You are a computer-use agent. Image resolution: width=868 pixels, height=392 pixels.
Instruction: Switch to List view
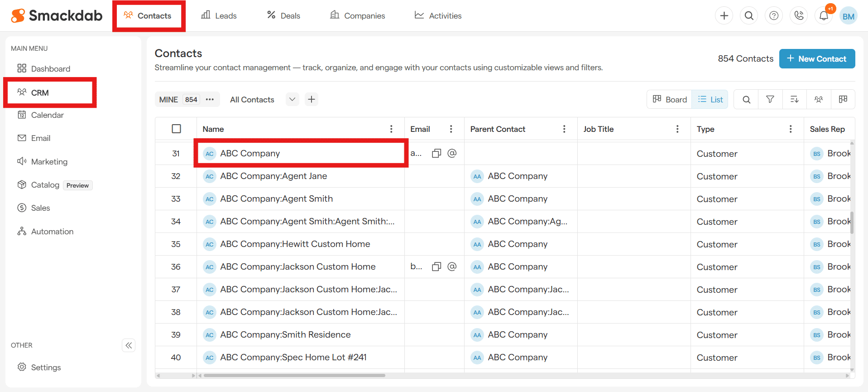[710, 99]
